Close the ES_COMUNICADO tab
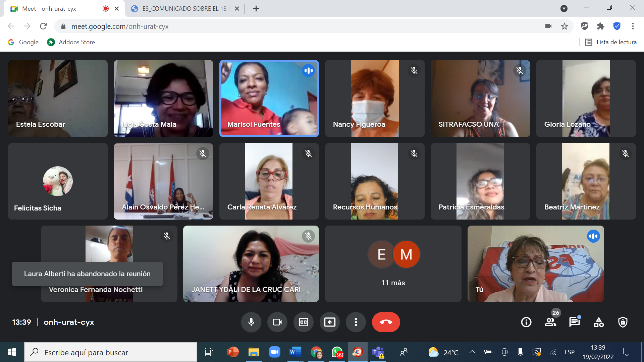644x362 pixels. click(237, 9)
